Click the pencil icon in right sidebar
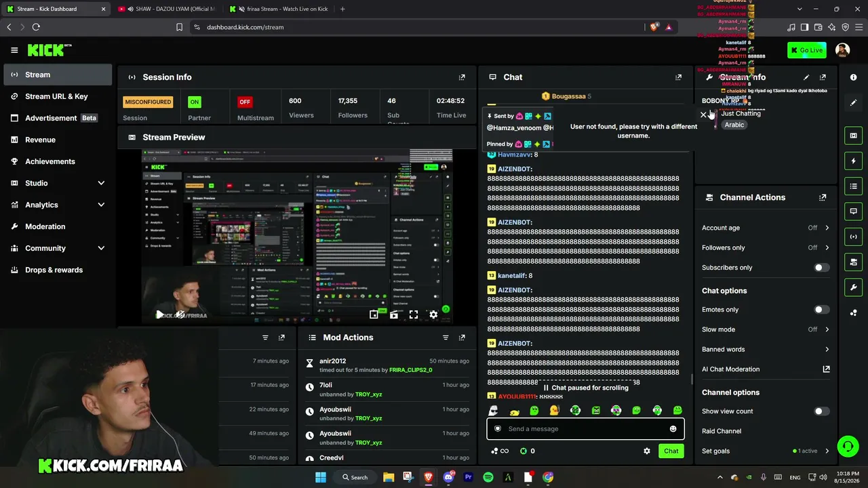868x488 pixels. coord(853,102)
